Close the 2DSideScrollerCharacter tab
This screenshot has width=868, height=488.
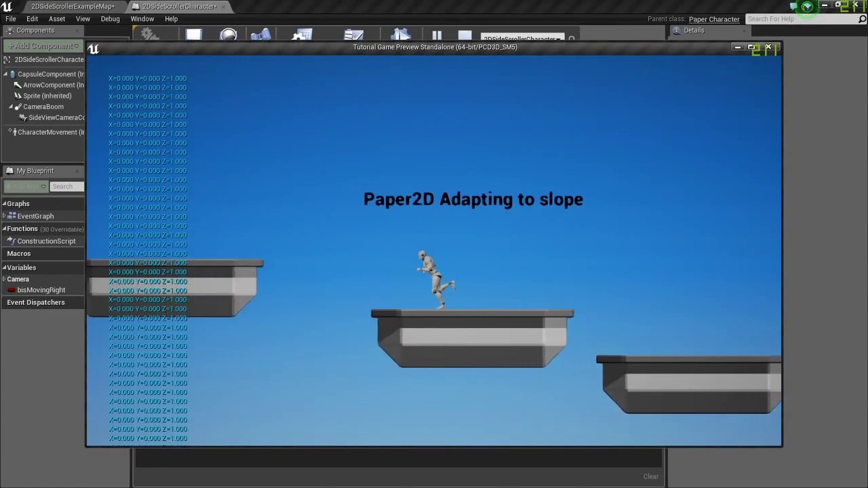223,7
